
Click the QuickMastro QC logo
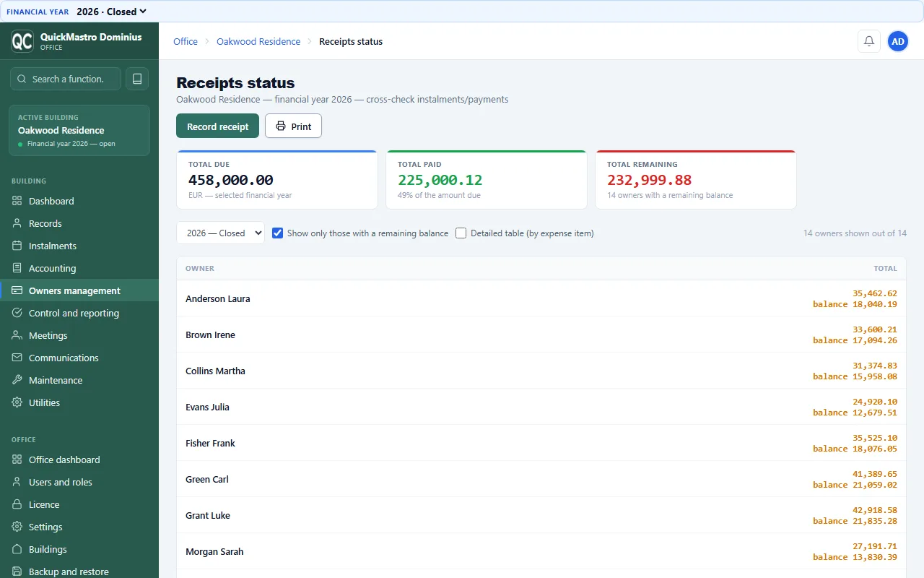[22, 41]
